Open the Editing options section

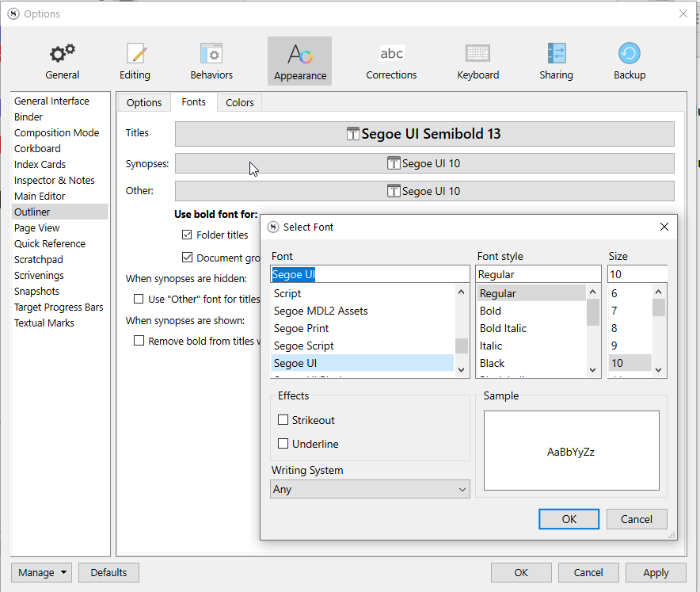[x=135, y=61]
